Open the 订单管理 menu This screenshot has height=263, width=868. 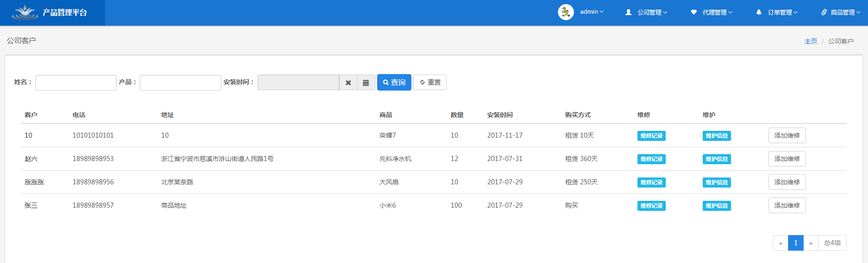point(777,12)
